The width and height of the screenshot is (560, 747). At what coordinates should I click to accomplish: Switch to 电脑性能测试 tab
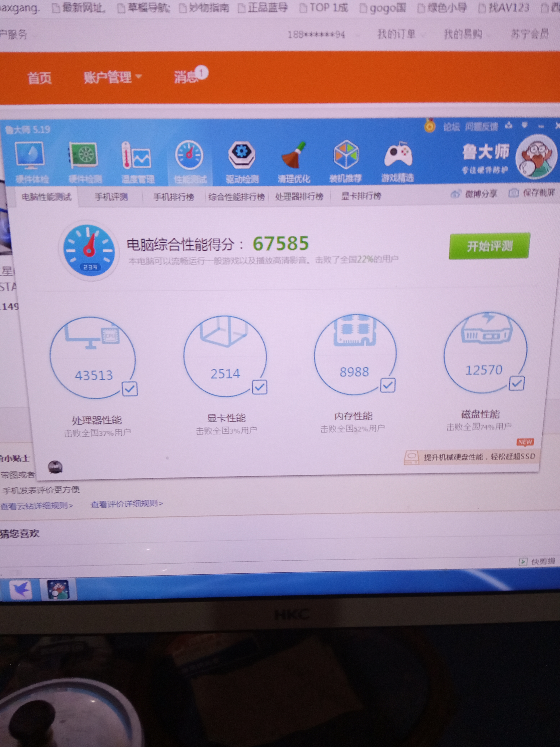tap(47, 197)
